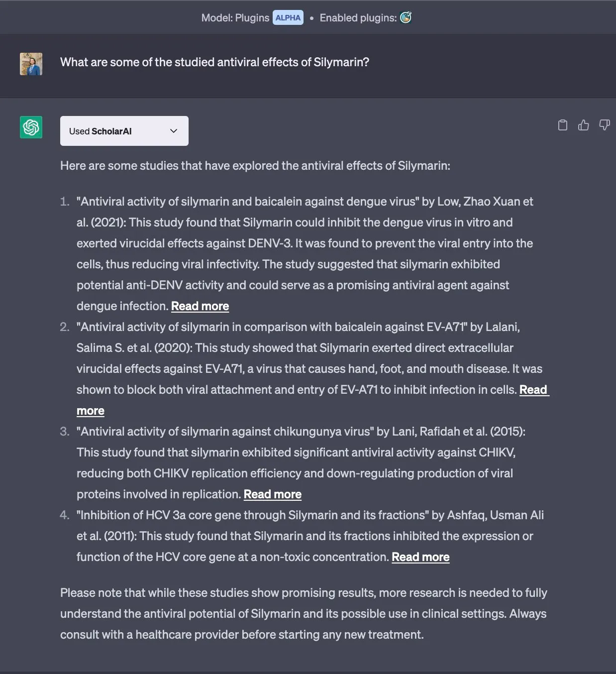Click the ScholarAI plugin icon in header

tap(406, 18)
